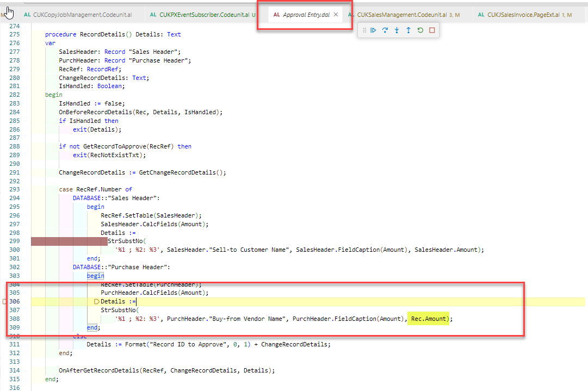Click the green Restart debugging icon
Viewport: 588px width, 391px height.
pos(420,30)
